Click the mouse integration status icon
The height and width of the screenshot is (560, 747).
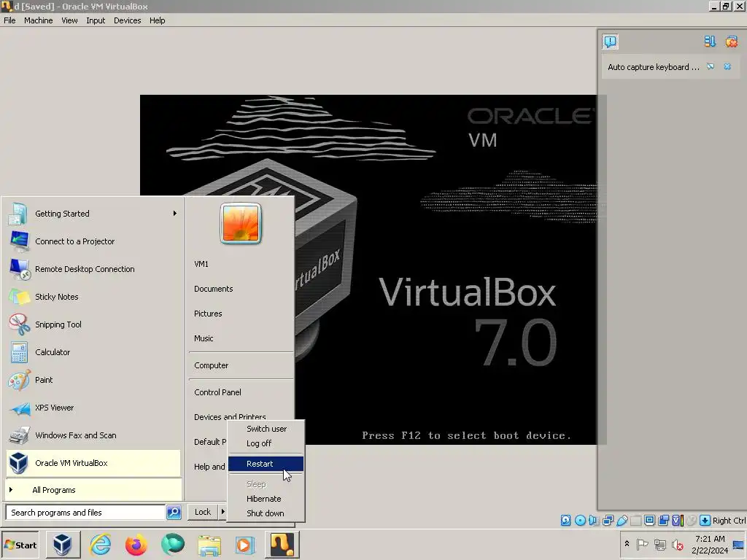pos(692,521)
